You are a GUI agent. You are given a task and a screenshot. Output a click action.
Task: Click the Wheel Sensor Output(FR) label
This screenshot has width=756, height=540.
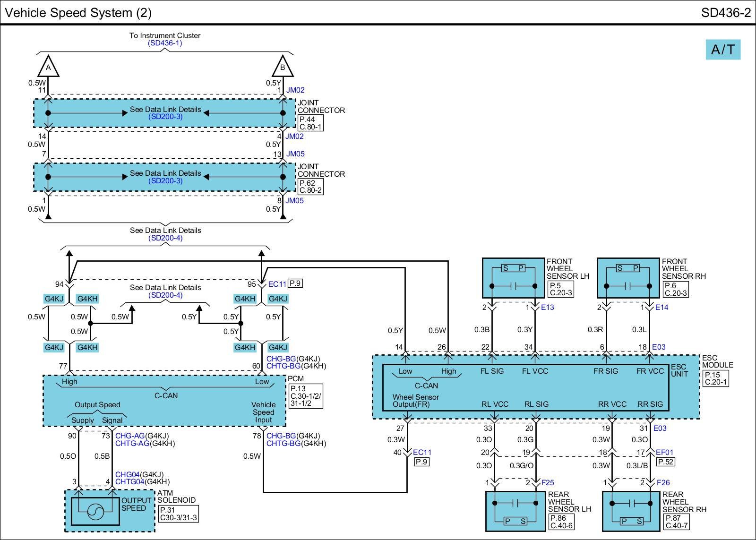click(416, 401)
